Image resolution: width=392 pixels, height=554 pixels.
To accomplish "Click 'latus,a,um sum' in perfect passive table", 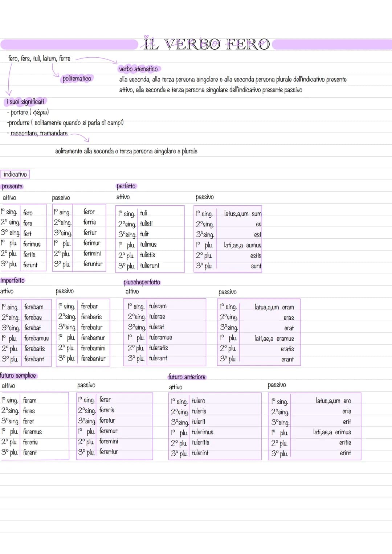I will tap(243, 214).
